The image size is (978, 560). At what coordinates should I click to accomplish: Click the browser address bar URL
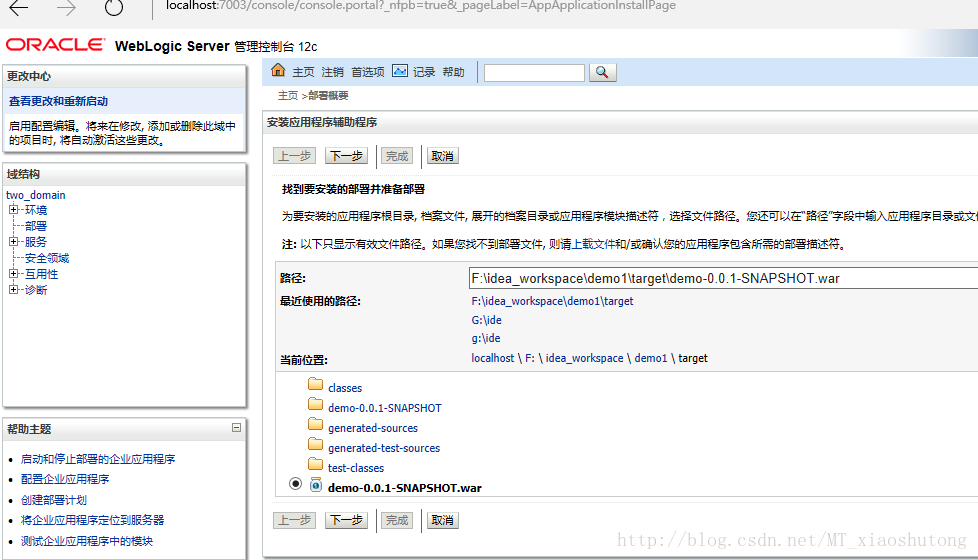tap(421, 6)
